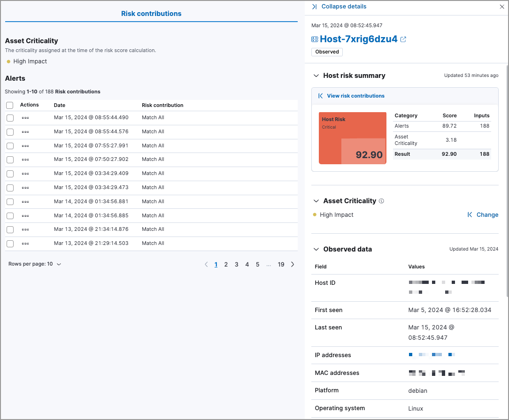Open the actions menu on the last alert row

coord(29,243)
